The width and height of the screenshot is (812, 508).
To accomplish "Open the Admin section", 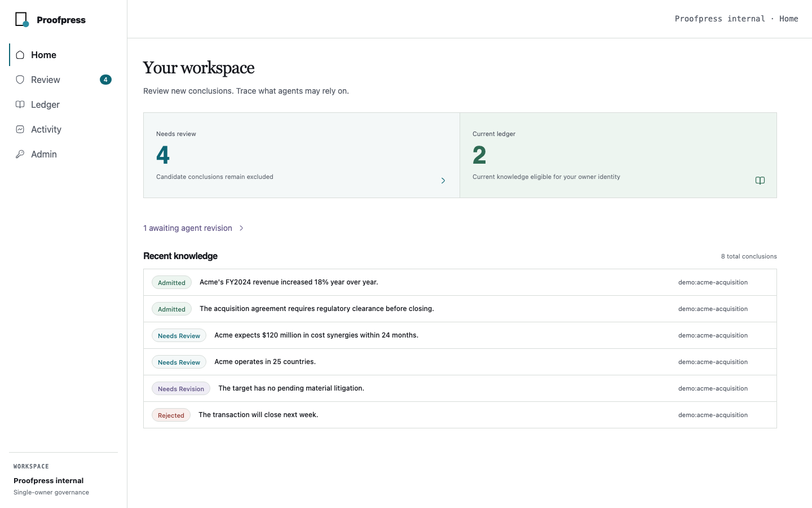I will point(64,154).
